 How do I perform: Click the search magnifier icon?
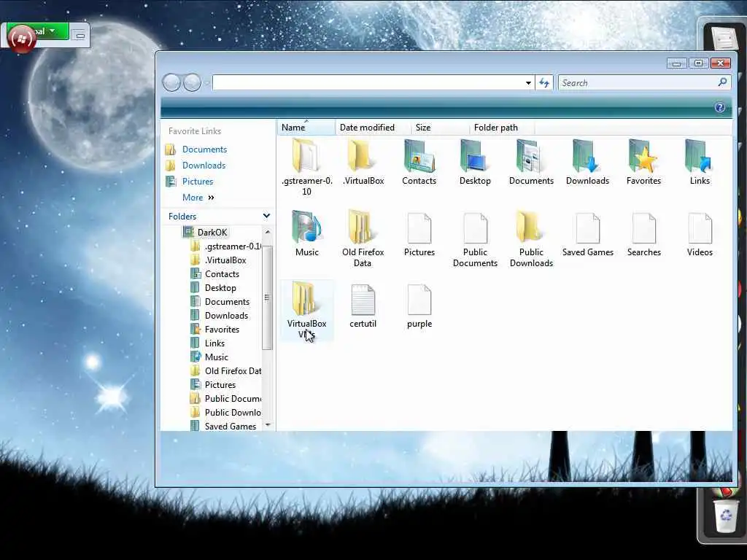[723, 82]
